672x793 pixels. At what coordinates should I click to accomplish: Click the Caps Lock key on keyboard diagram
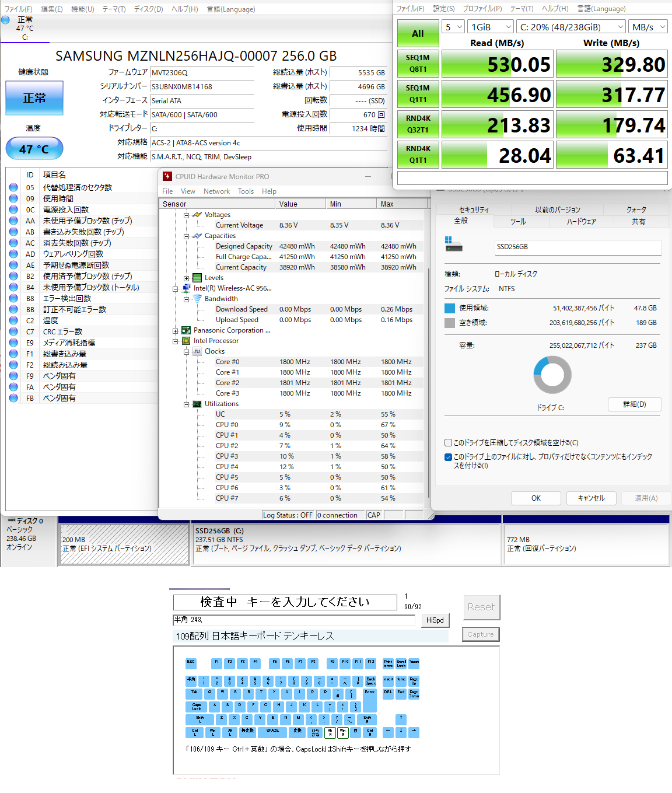click(196, 706)
